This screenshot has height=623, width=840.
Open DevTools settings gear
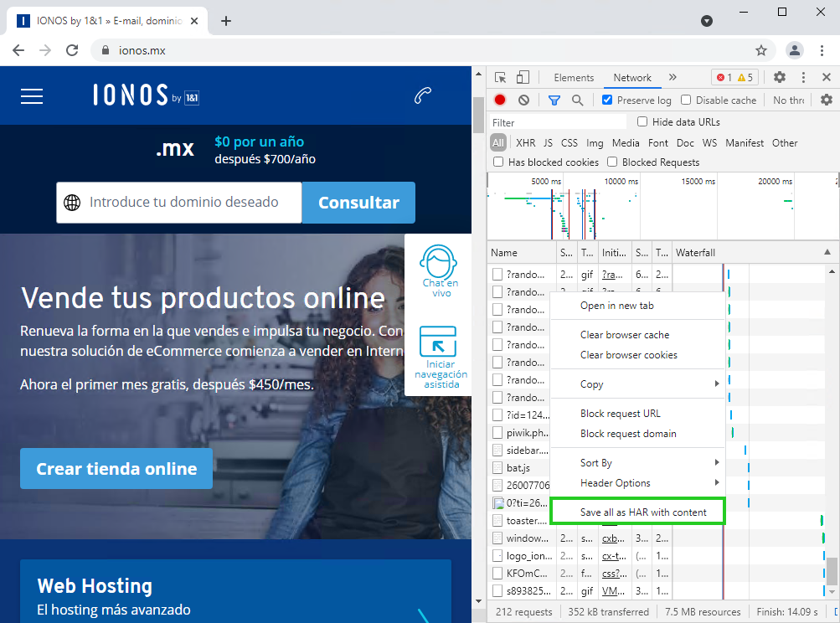click(780, 78)
